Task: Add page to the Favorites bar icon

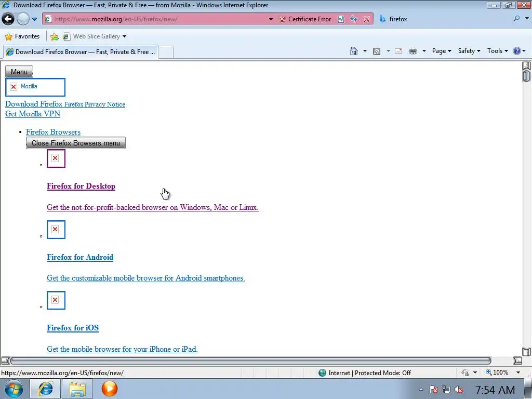Action: [x=54, y=36]
